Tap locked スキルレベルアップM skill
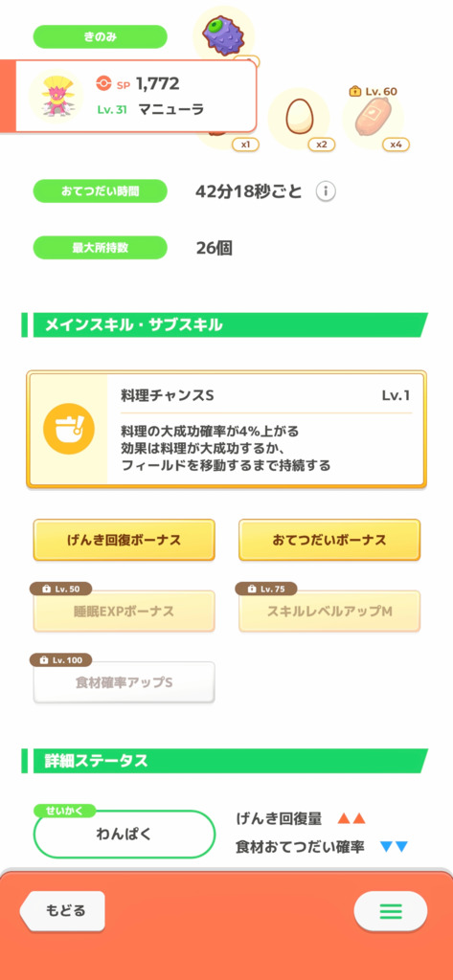Screen dimensions: 453x980 (329, 611)
